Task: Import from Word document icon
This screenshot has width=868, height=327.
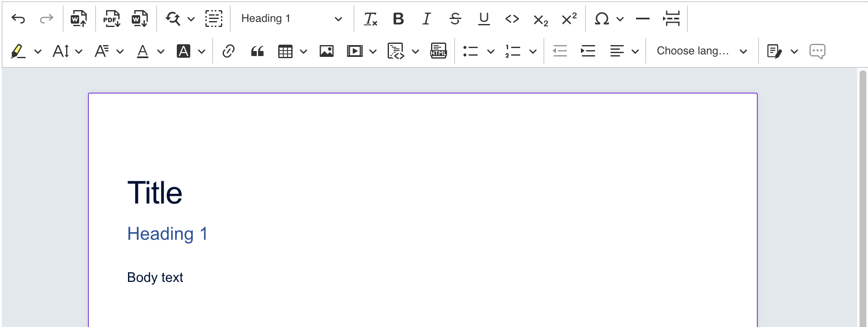Action: tap(79, 19)
